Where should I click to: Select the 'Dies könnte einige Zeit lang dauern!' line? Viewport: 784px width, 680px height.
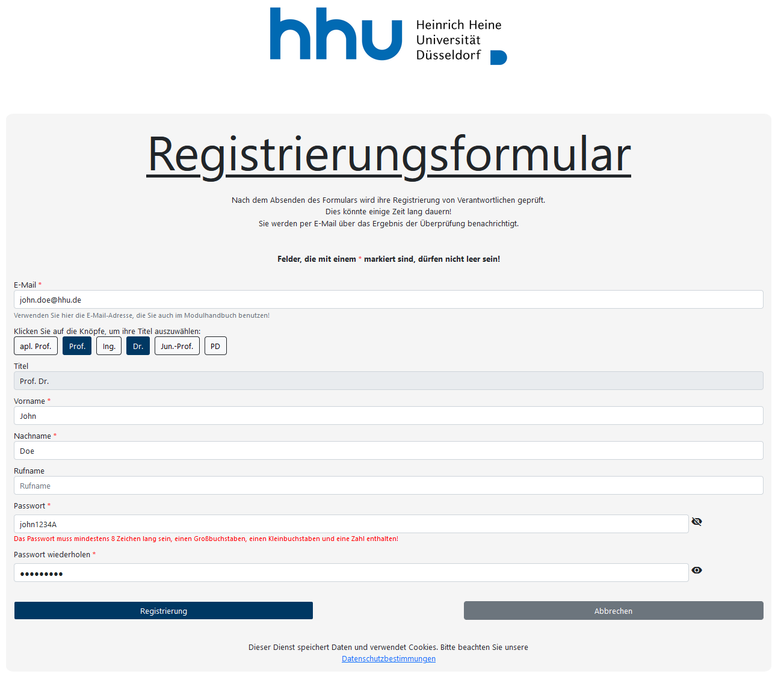(389, 212)
